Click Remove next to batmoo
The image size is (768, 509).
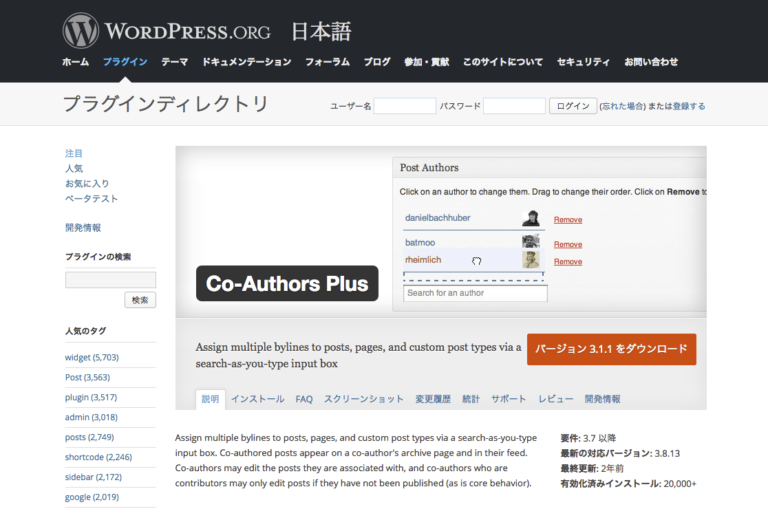[568, 244]
